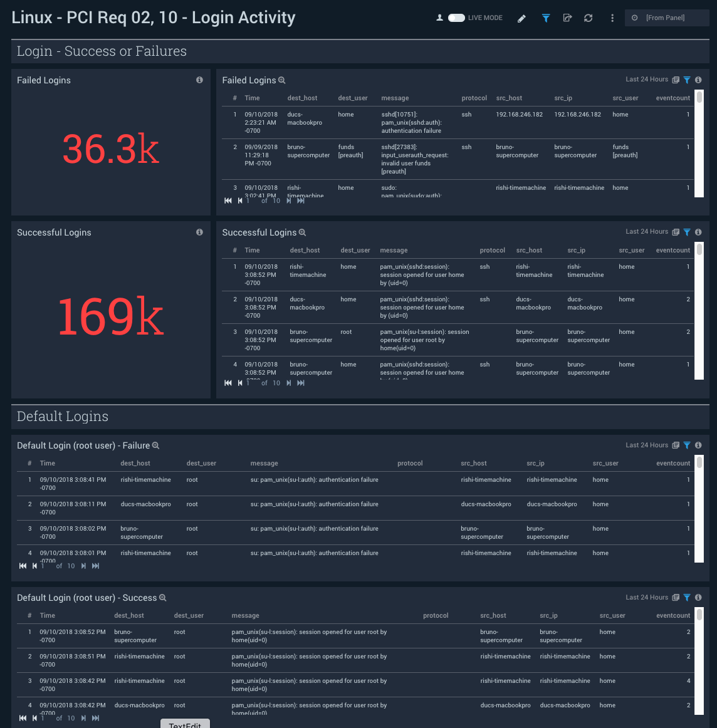This screenshot has width=717, height=728.
Task: Open the three-dot more options menu
Action: (612, 18)
